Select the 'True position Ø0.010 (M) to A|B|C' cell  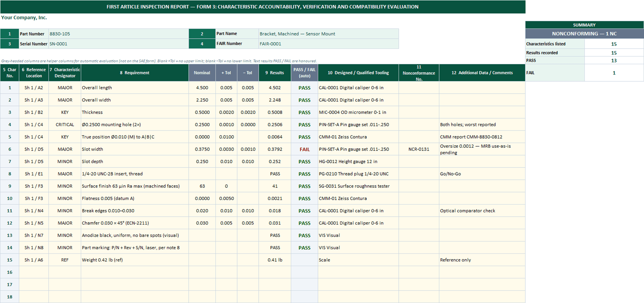click(135, 137)
